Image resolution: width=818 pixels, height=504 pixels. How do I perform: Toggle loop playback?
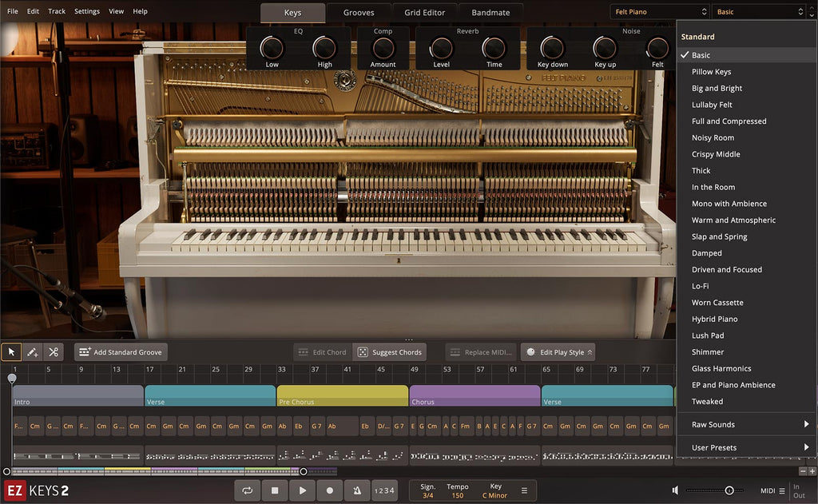(x=248, y=490)
